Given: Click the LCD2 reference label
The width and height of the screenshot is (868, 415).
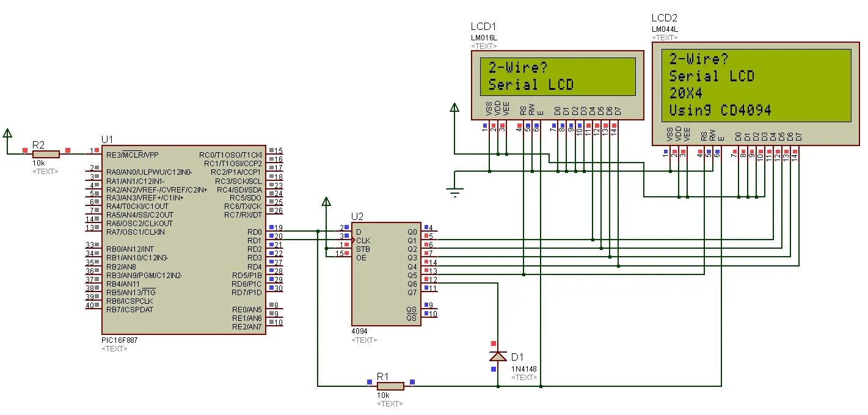Looking at the screenshot, I should click(665, 18).
